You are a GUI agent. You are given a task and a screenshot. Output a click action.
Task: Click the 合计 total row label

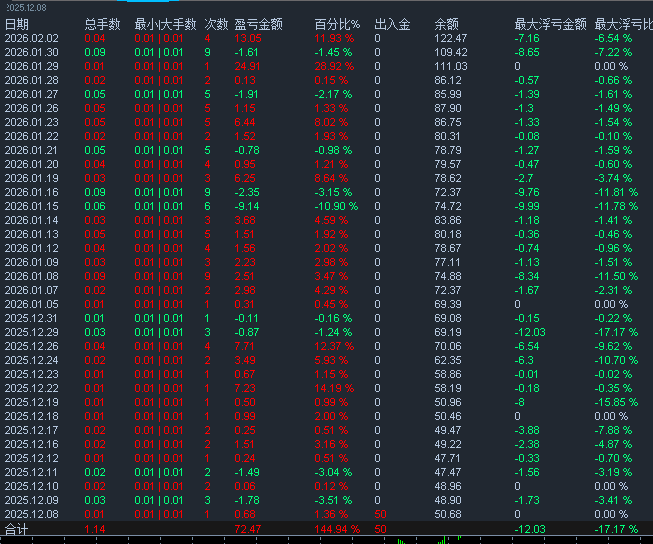[x=16, y=529]
